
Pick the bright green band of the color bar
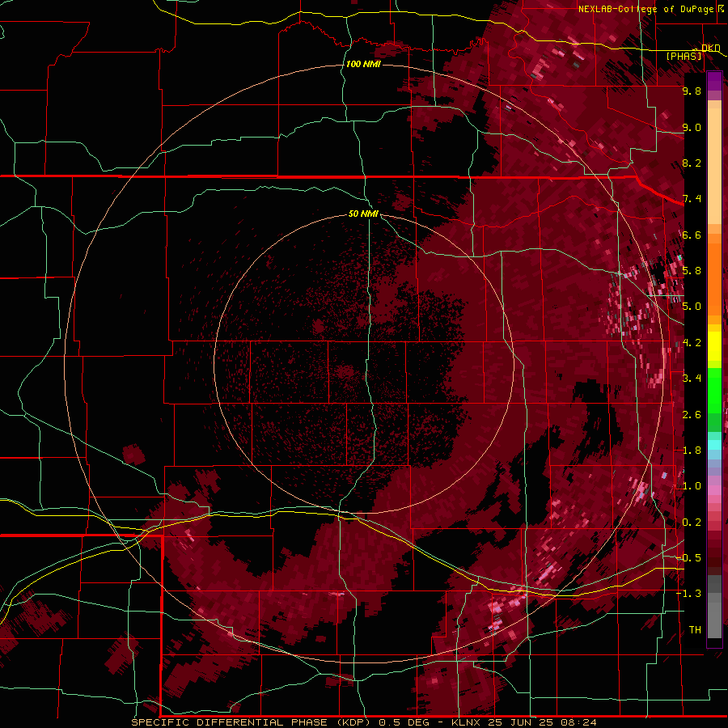coord(714,390)
